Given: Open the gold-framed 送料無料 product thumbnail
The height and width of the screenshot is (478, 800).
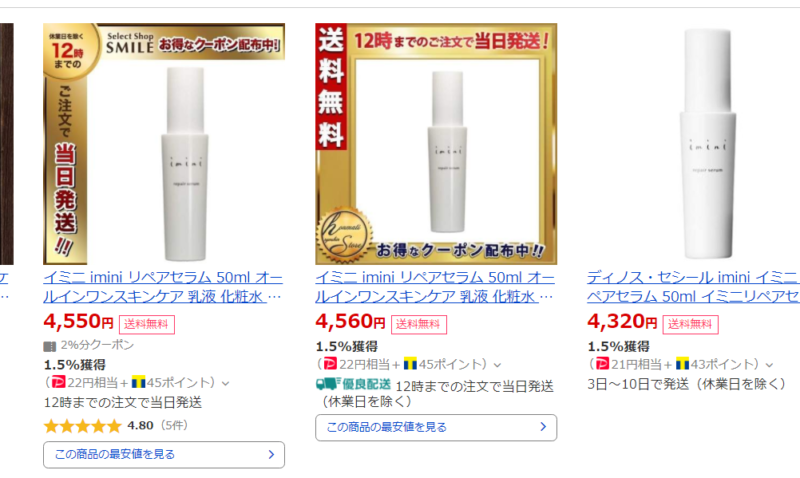Looking at the screenshot, I should (x=436, y=144).
